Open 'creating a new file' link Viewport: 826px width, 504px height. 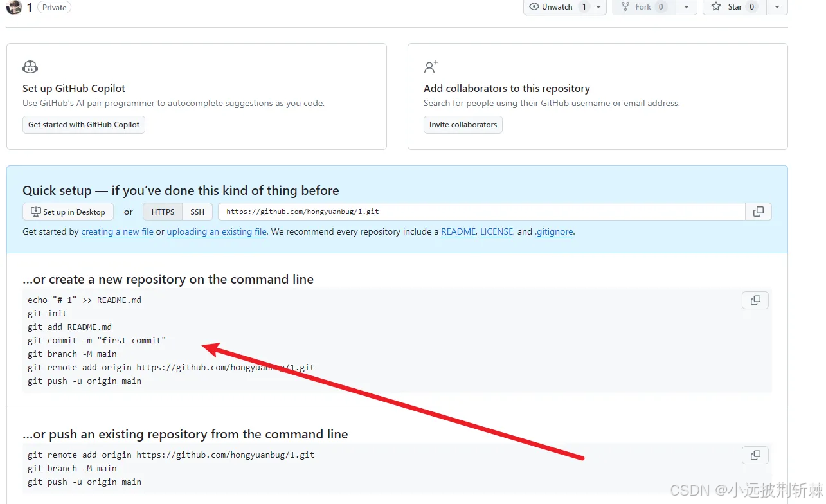pos(117,231)
